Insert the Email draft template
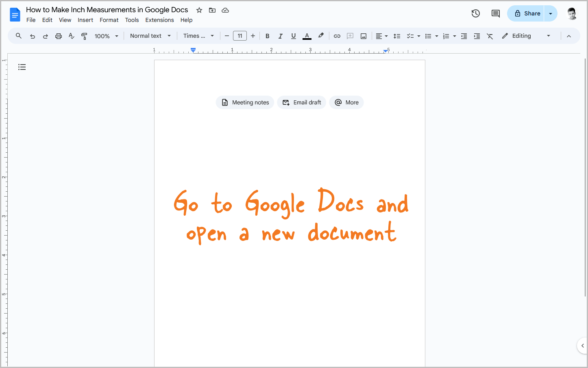Image resolution: width=588 pixels, height=368 pixels. pos(301,102)
